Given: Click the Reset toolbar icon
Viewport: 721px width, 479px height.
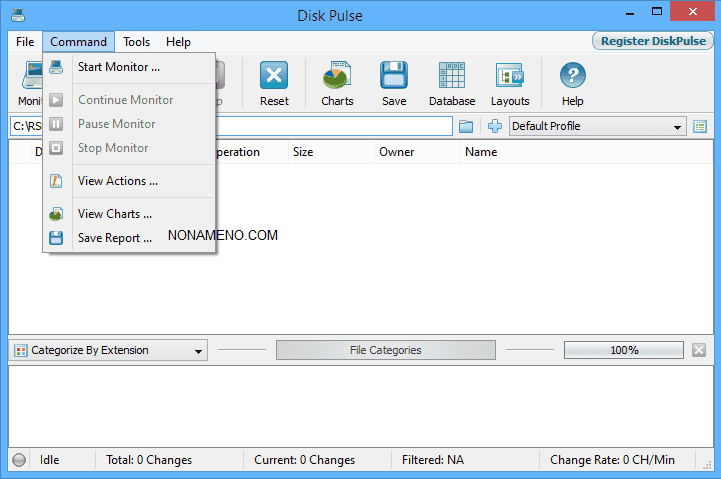Looking at the screenshot, I should tap(274, 78).
